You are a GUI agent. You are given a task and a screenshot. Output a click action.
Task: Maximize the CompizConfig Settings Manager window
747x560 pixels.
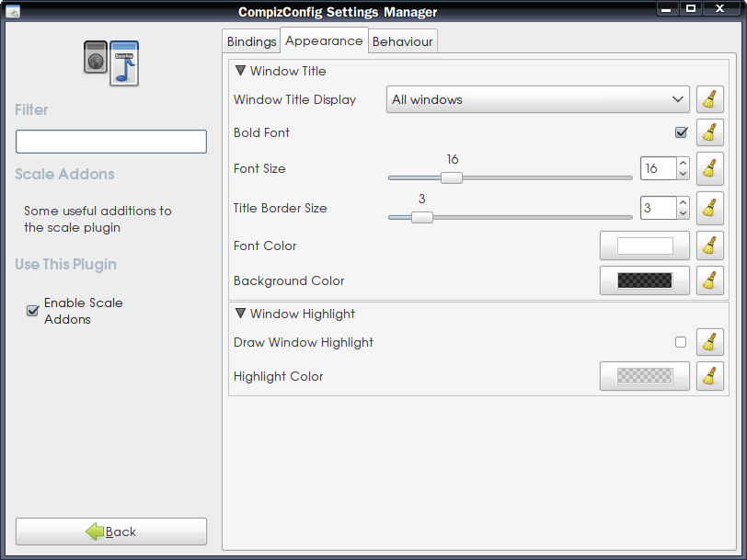[691, 8]
